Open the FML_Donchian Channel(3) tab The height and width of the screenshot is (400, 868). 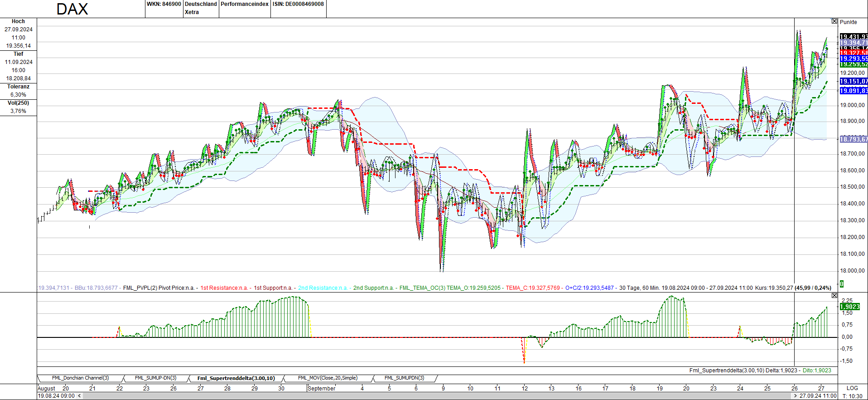click(80, 378)
